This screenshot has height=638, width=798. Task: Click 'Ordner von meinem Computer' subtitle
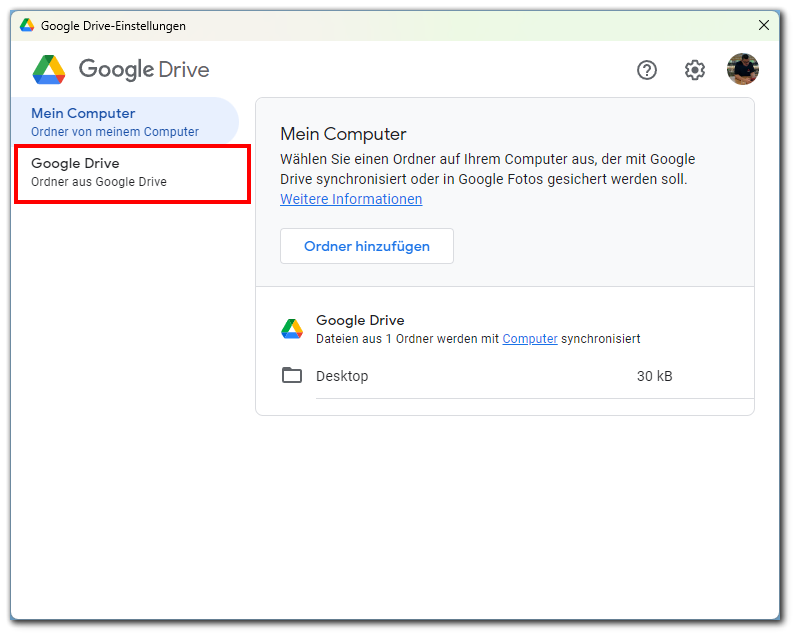click(115, 132)
